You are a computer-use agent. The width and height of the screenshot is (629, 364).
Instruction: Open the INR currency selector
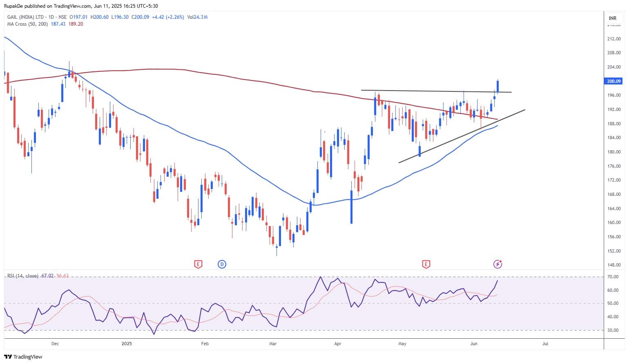[x=613, y=18]
